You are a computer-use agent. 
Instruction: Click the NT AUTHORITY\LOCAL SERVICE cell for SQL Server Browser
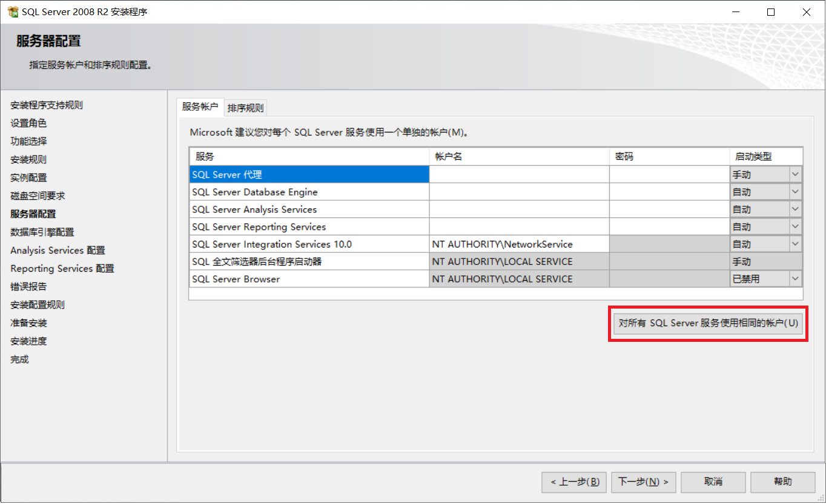coord(520,279)
